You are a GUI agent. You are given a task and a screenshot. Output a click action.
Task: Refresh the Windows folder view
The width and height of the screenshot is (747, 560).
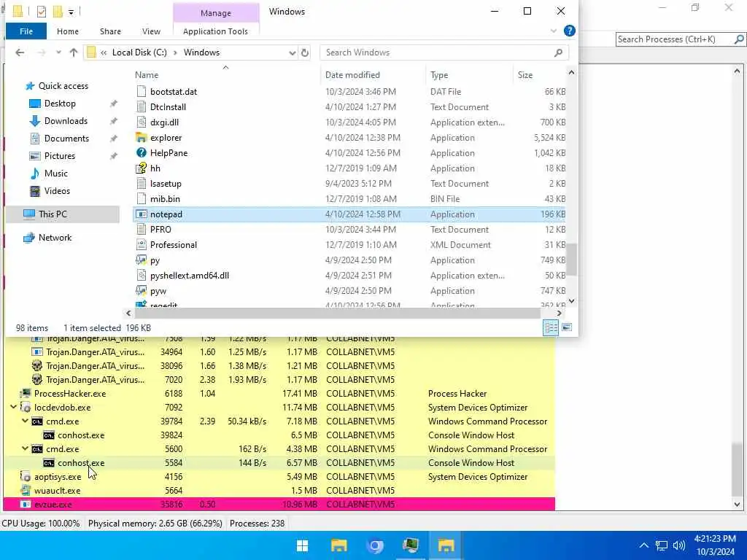305,52
